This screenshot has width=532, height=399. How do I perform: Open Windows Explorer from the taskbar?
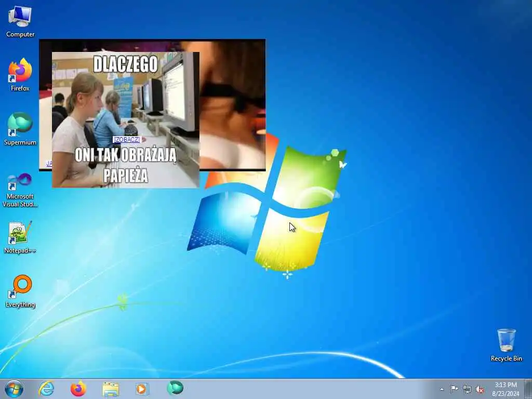111,389
